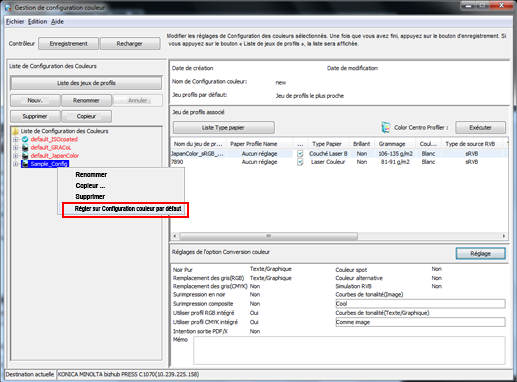Click the Enregistrement button
The image size is (517, 382).
pos(68,44)
